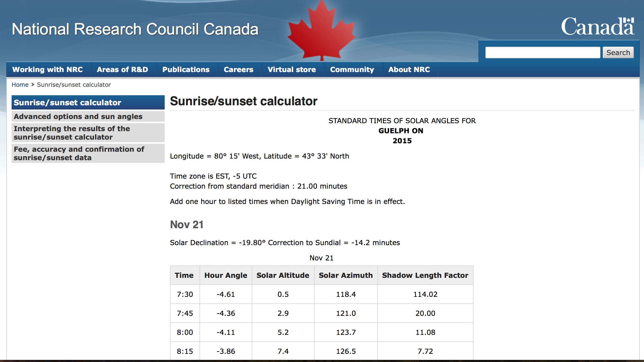Image resolution: width=644 pixels, height=362 pixels.
Task: Click inside the site search field
Action: pos(542,53)
